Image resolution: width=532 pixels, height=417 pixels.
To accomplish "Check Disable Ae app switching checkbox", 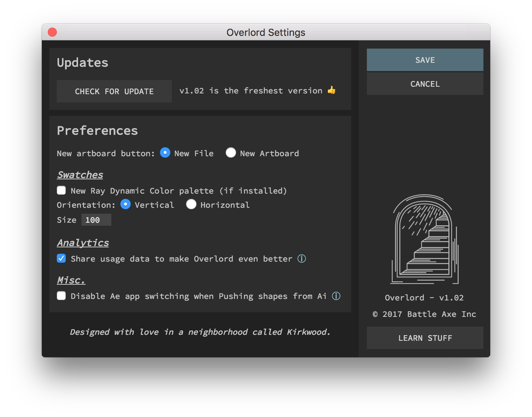I will (x=61, y=296).
